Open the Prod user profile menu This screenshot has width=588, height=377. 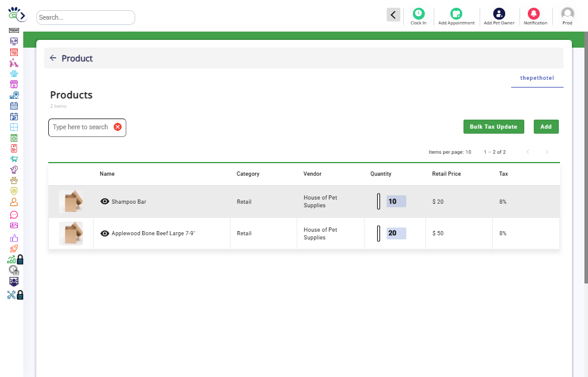tap(567, 17)
